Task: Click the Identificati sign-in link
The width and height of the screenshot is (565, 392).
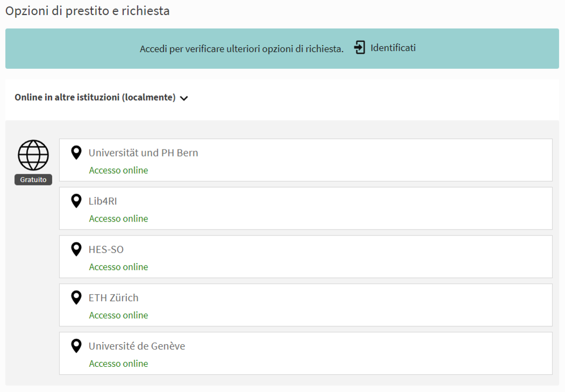Action: pos(393,48)
